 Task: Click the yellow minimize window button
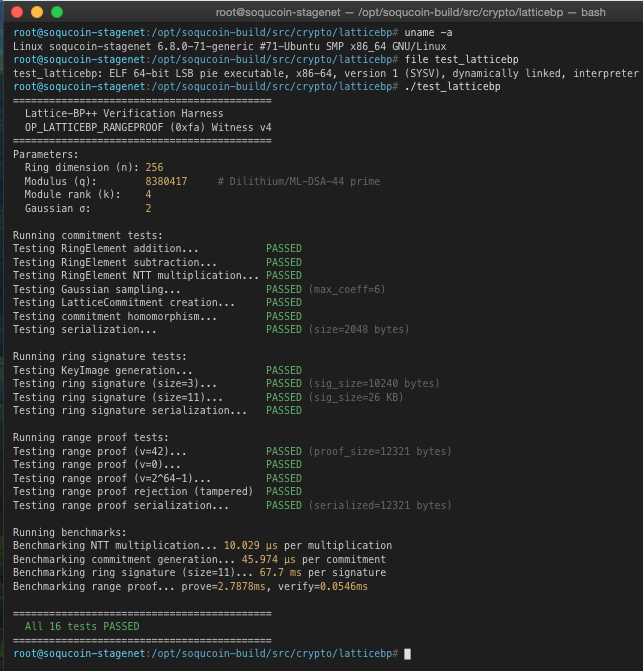point(37,12)
